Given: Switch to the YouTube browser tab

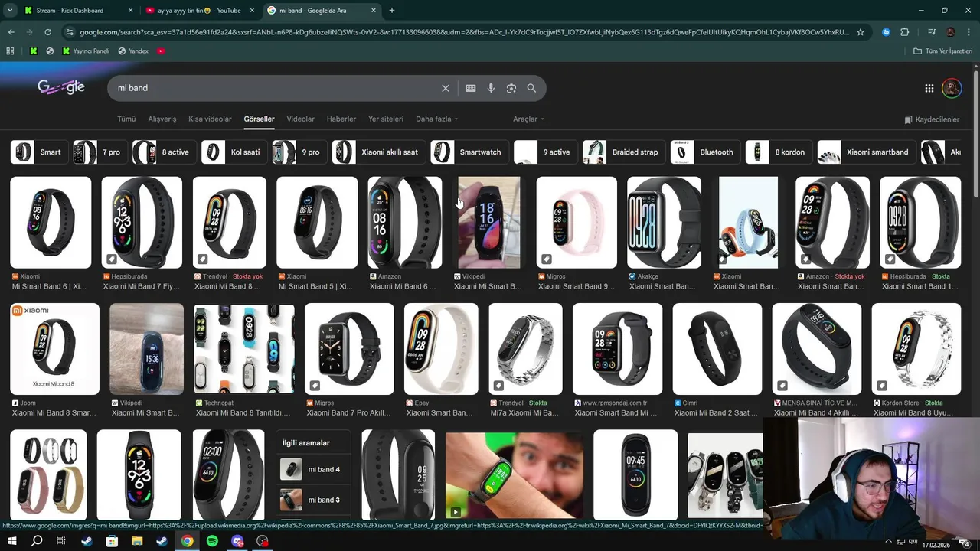Looking at the screenshot, I should click(201, 11).
